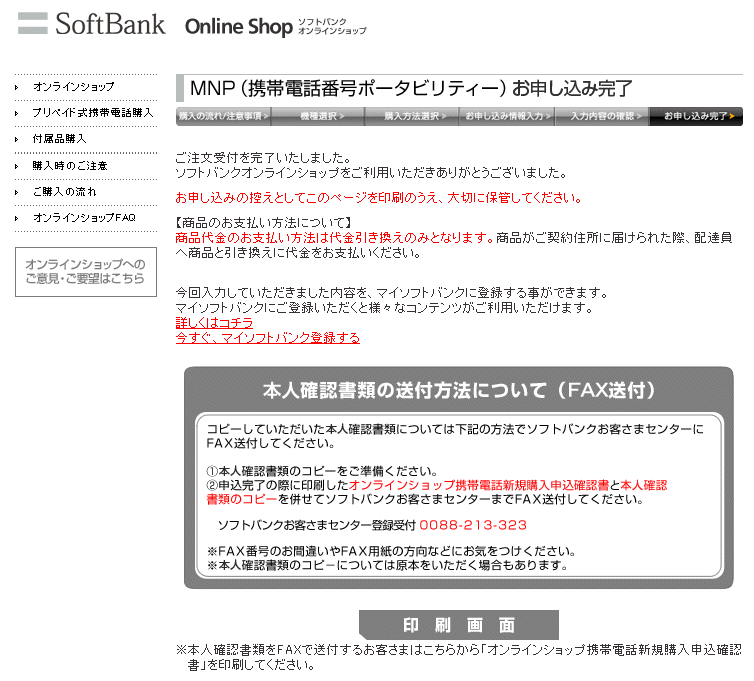The width and height of the screenshot is (754, 681).
Task: Click the red text オンラインショップ携帯電話新規購入申込確認書
Action: (479, 486)
